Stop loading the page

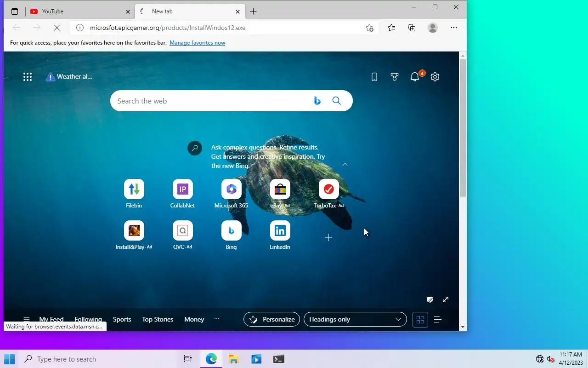coord(57,28)
